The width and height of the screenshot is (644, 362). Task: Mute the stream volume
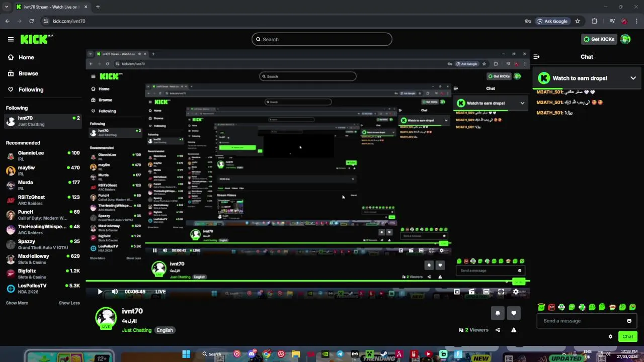coord(115,292)
